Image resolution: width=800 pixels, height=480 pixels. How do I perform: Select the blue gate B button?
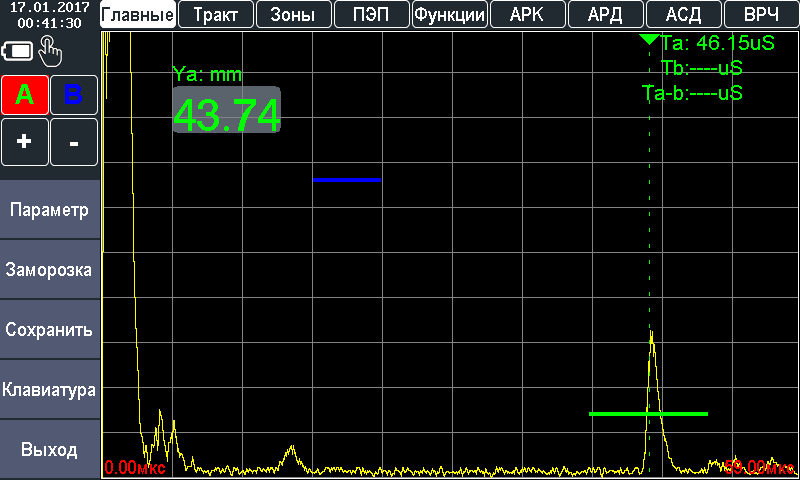74,95
